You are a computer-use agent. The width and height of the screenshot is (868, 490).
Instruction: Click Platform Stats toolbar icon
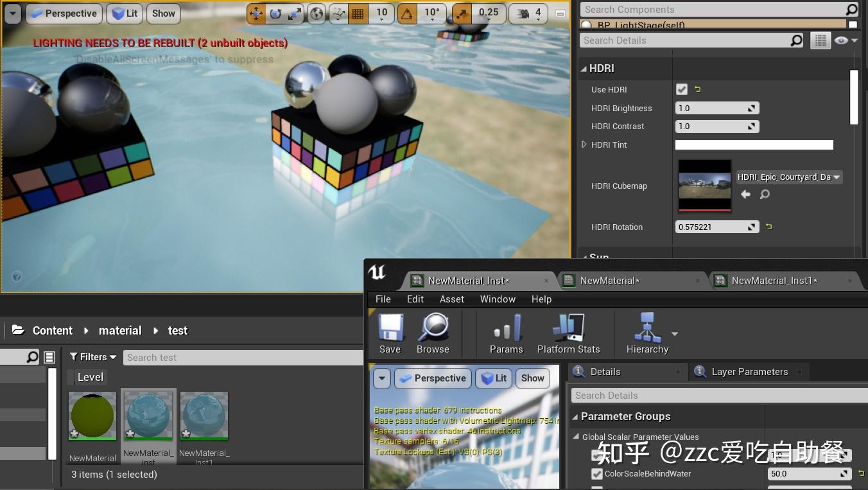tap(568, 334)
